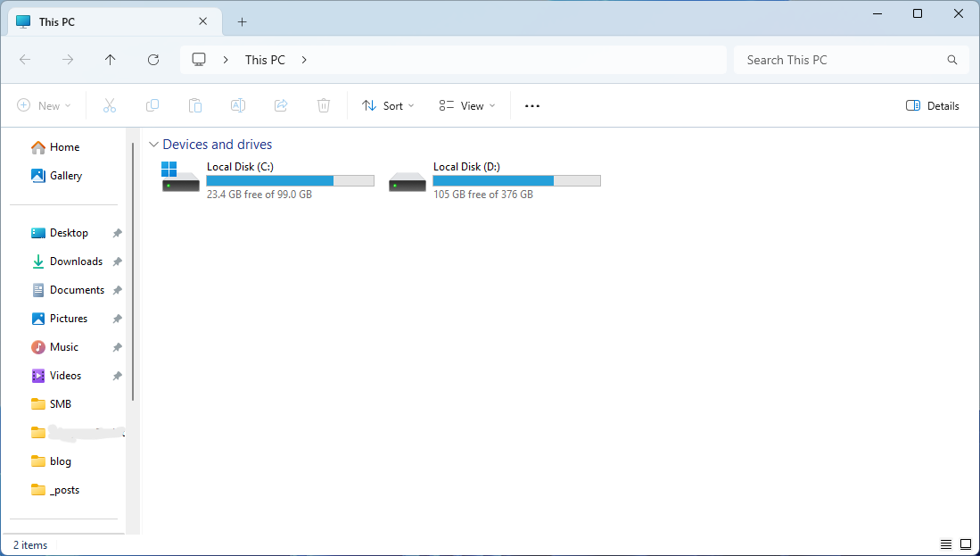Click the See more ellipsis icon
Viewport: 980px width, 556px height.
[532, 105]
